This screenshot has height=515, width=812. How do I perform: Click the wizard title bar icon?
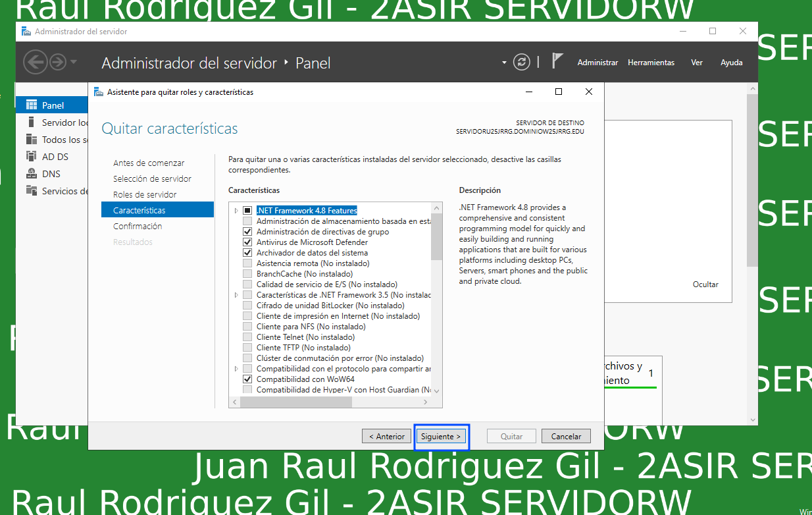(x=99, y=92)
